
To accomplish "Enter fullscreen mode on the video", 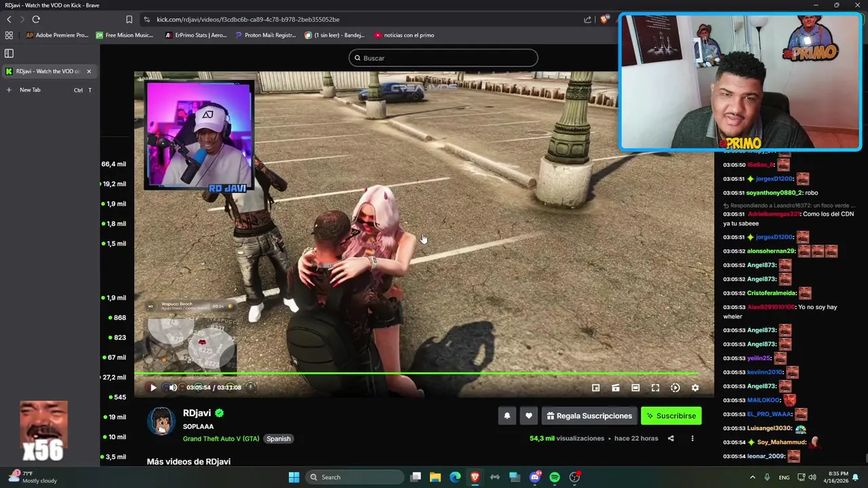I will (655, 388).
